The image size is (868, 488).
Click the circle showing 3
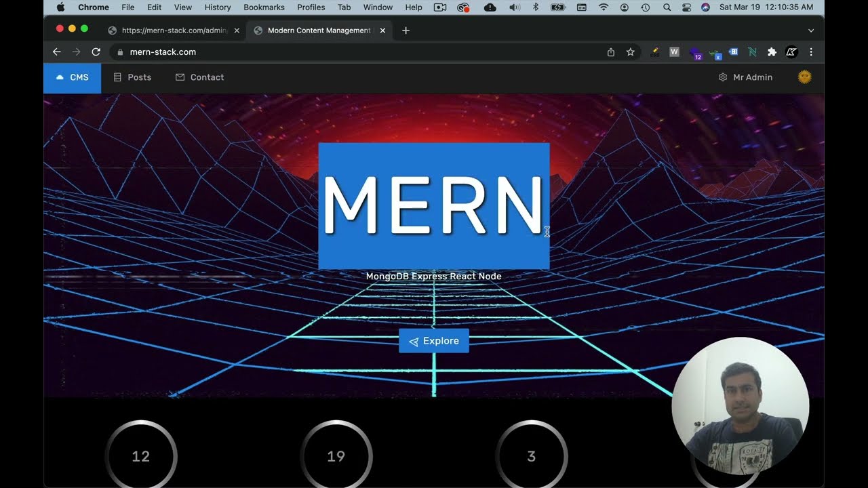pyautogui.click(x=532, y=456)
